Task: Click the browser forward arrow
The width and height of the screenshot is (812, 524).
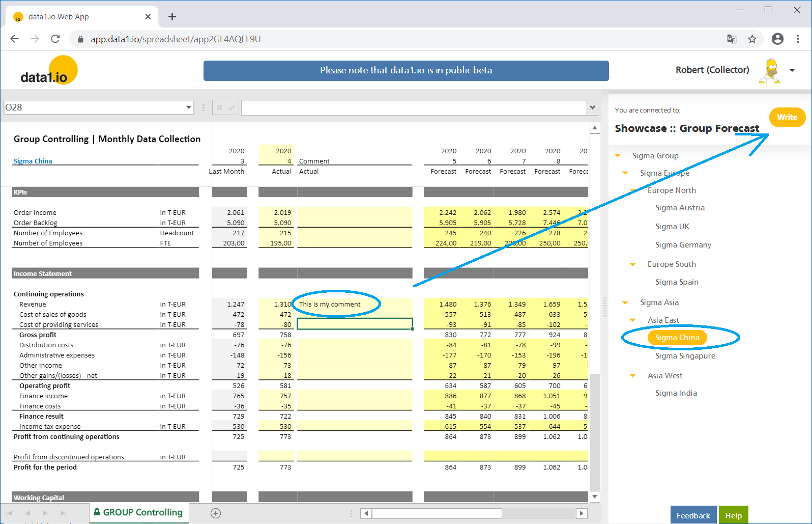Action: (35, 39)
